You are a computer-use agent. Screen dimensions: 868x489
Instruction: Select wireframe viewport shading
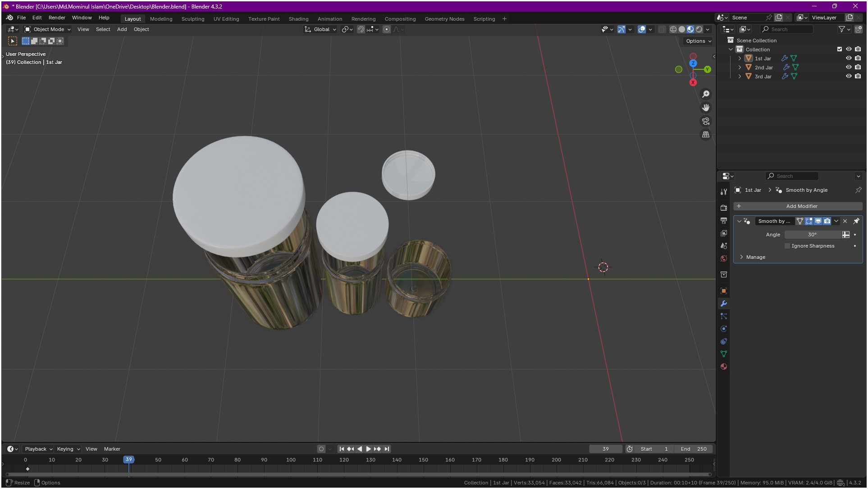click(x=673, y=29)
